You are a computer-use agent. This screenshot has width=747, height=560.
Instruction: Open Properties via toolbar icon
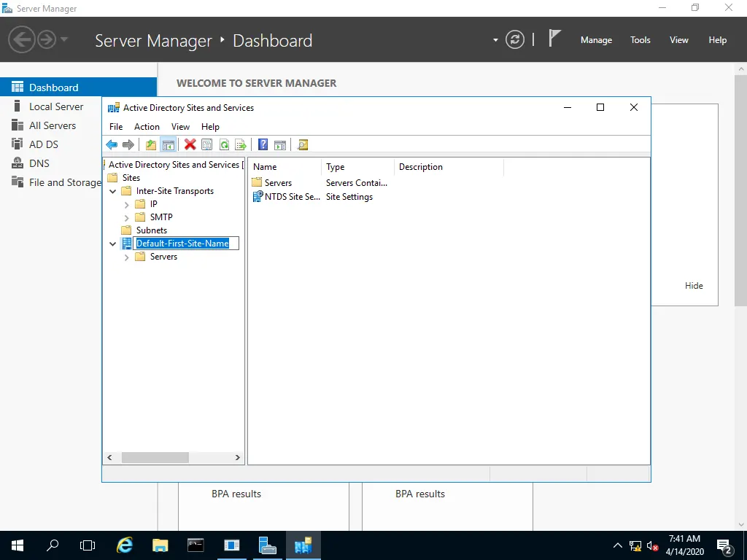click(x=206, y=145)
